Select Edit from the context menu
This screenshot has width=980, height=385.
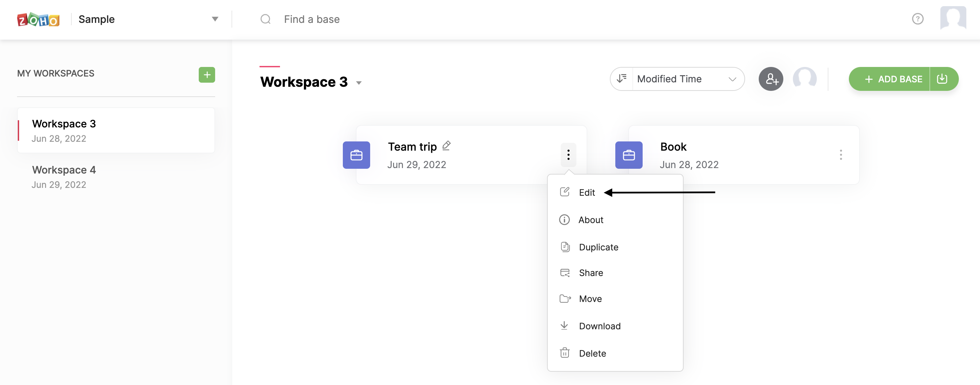pyautogui.click(x=587, y=193)
